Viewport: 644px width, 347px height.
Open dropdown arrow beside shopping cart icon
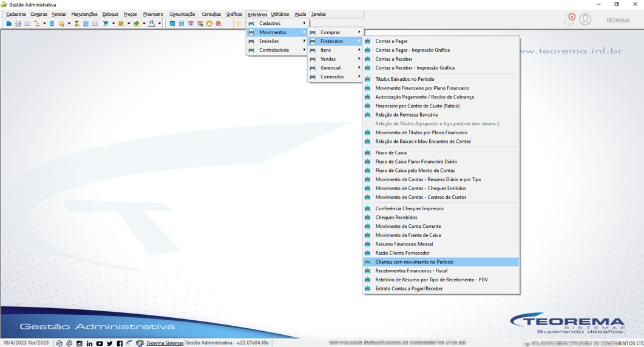click(114, 24)
